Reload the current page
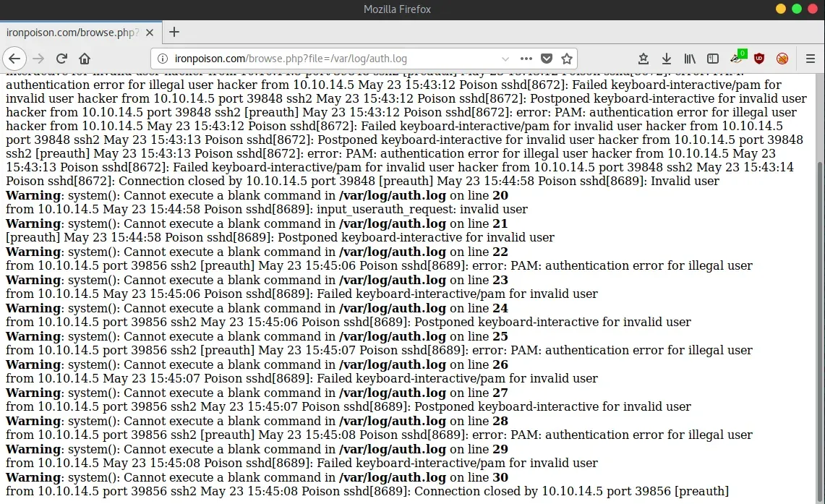Screen dimensions: 825x504 pos(61,59)
